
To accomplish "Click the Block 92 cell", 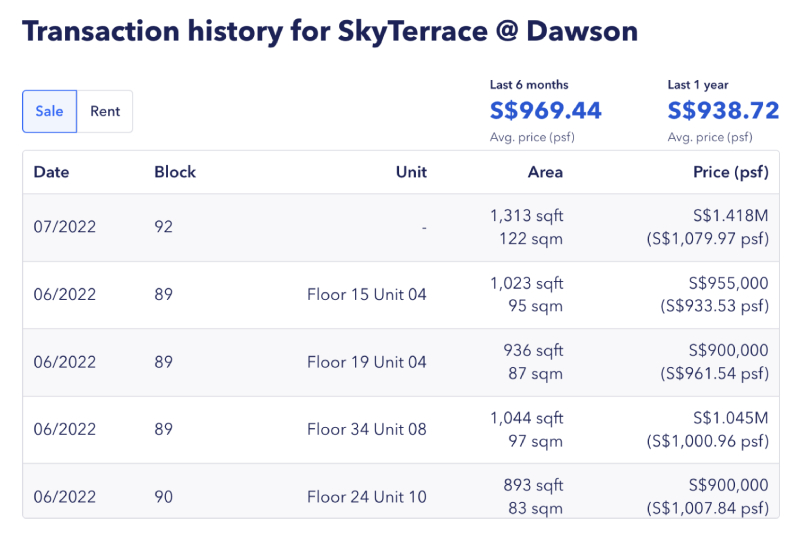I will pos(164,227).
